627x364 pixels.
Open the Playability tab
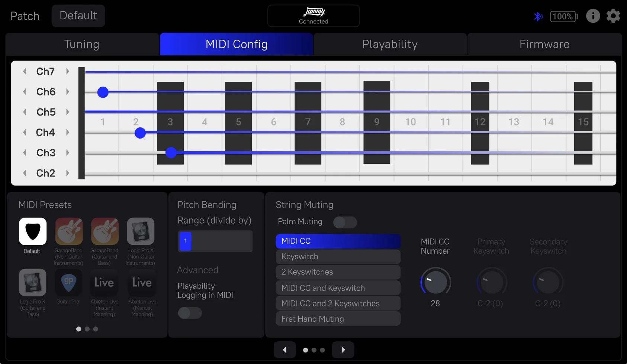[390, 44]
